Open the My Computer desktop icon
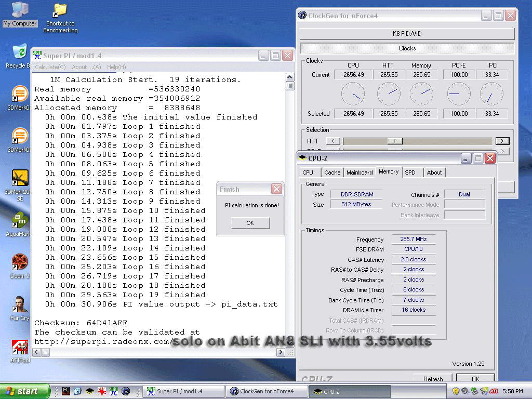This screenshot has width=532, height=399. click(x=20, y=10)
